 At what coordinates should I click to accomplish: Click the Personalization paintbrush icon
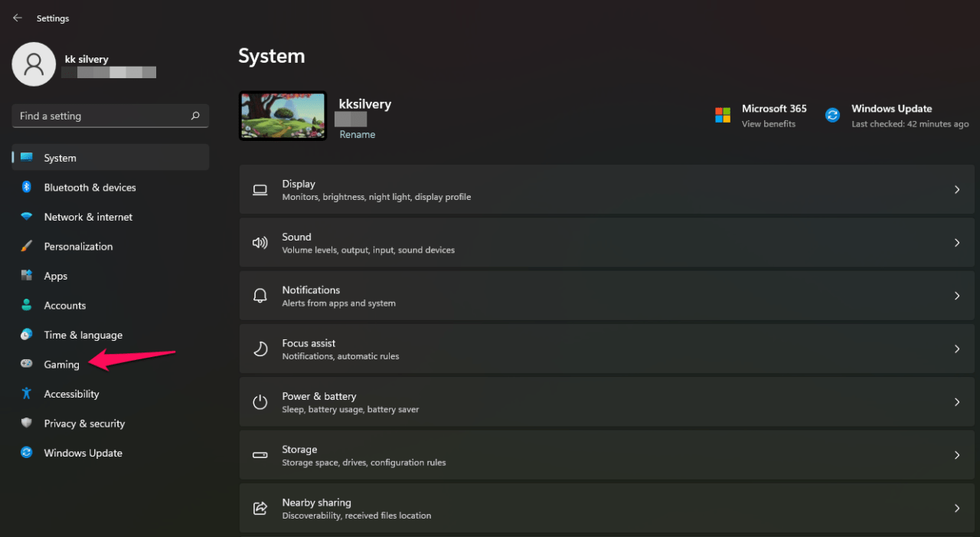point(27,247)
